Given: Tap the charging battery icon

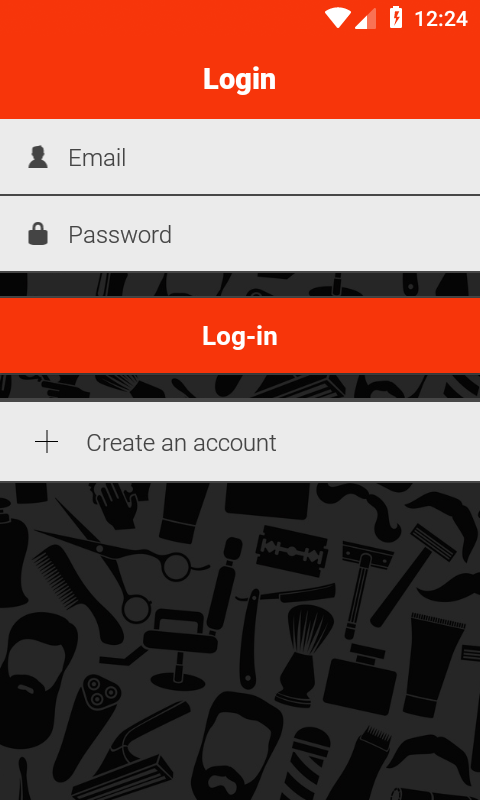Looking at the screenshot, I should (x=396, y=18).
